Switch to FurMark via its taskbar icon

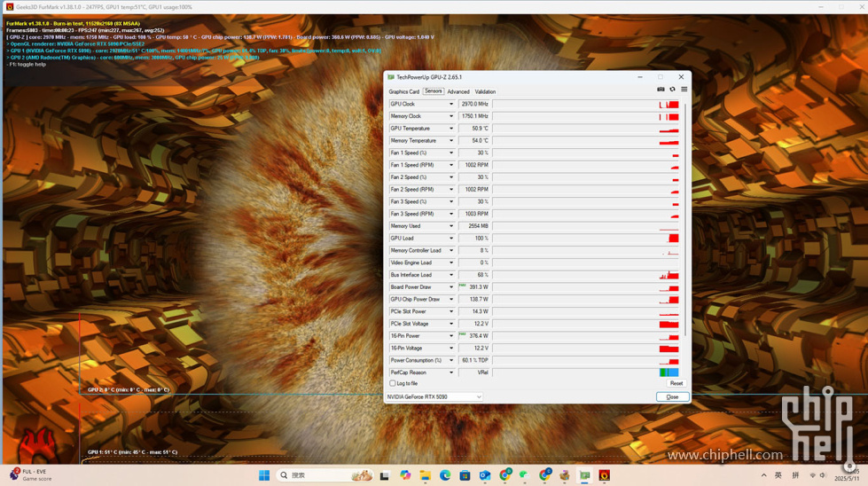pos(605,475)
